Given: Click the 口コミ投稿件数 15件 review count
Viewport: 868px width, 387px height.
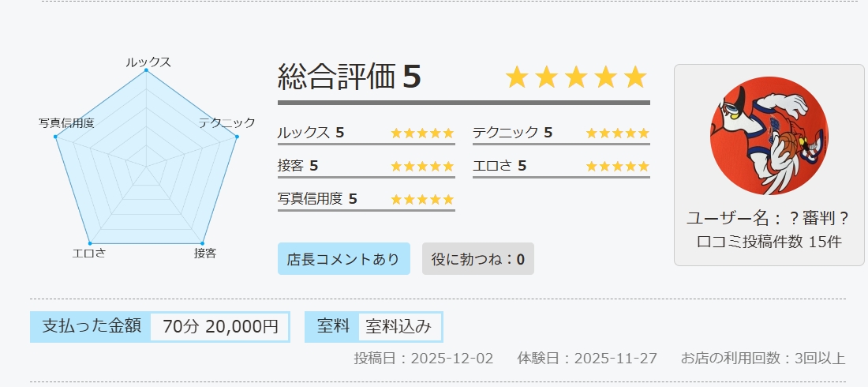Looking at the screenshot, I should click(769, 242).
